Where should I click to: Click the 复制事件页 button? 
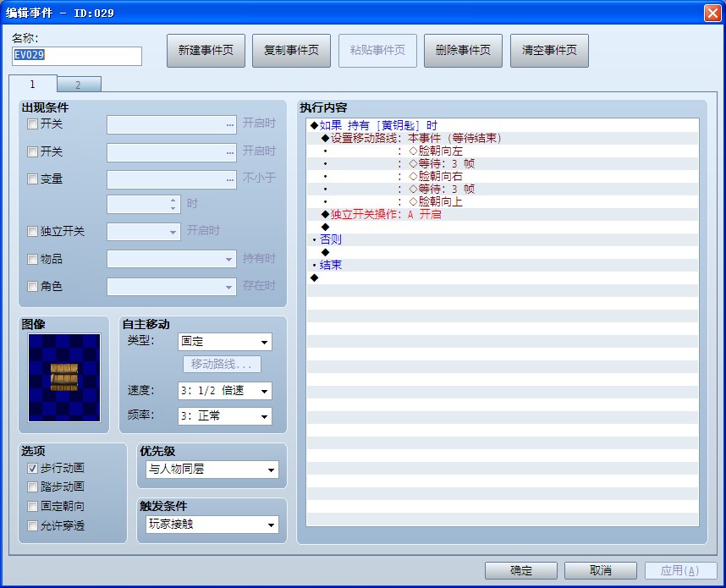coord(292,51)
